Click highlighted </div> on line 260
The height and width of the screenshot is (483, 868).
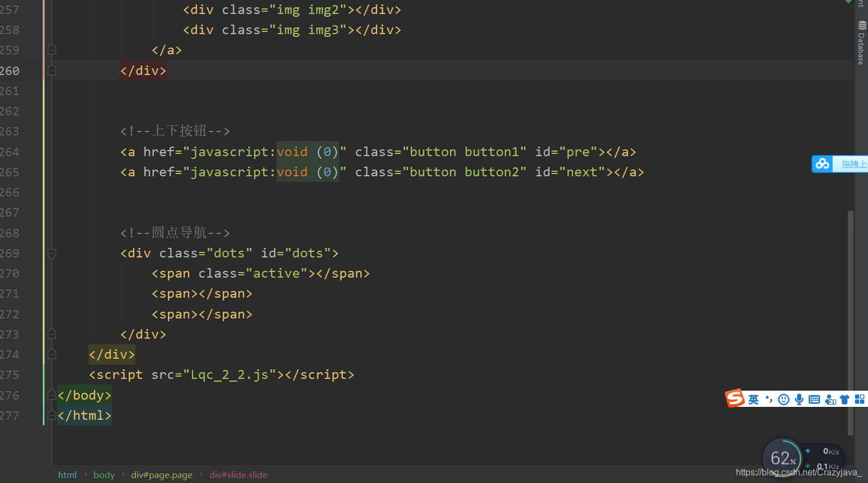point(143,71)
